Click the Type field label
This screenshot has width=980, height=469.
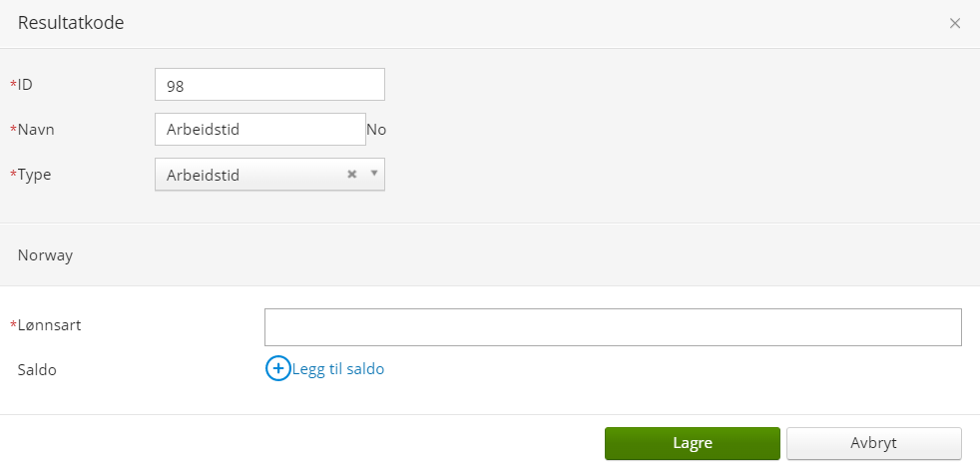[34, 175]
